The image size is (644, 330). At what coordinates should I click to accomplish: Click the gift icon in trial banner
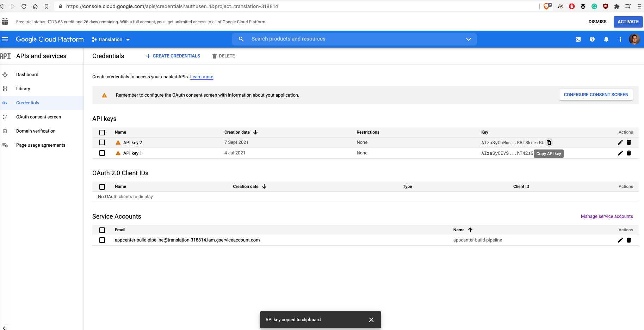tap(5, 22)
